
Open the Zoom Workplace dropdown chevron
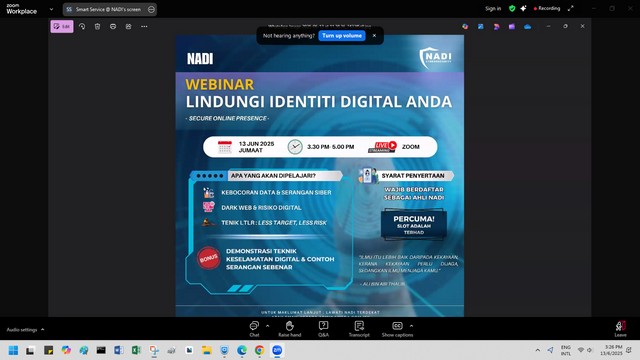[51, 9]
